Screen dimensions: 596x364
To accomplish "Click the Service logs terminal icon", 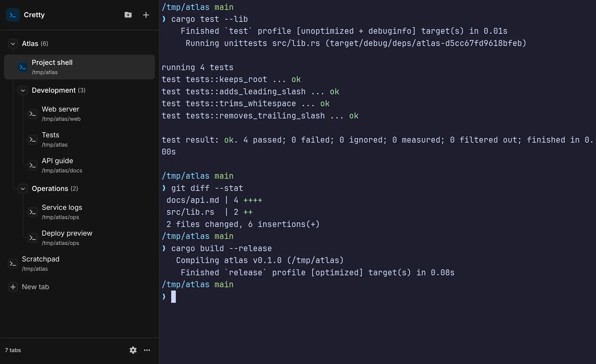I will tap(33, 212).
